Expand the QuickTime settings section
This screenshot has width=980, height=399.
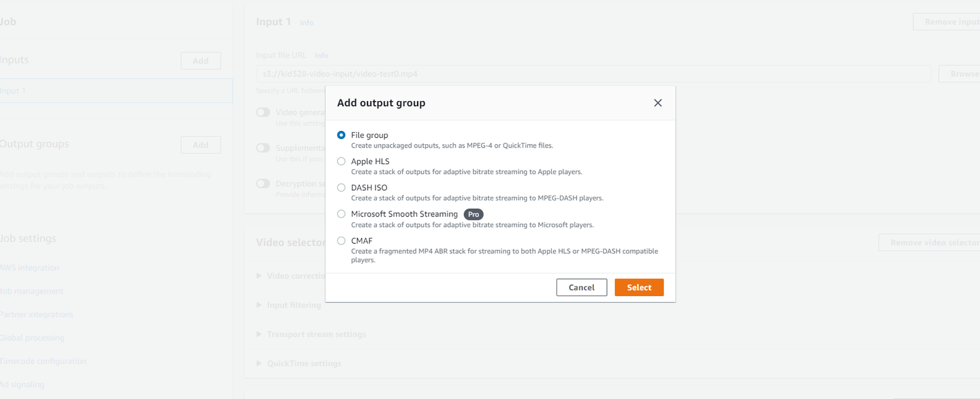[304, 363]
